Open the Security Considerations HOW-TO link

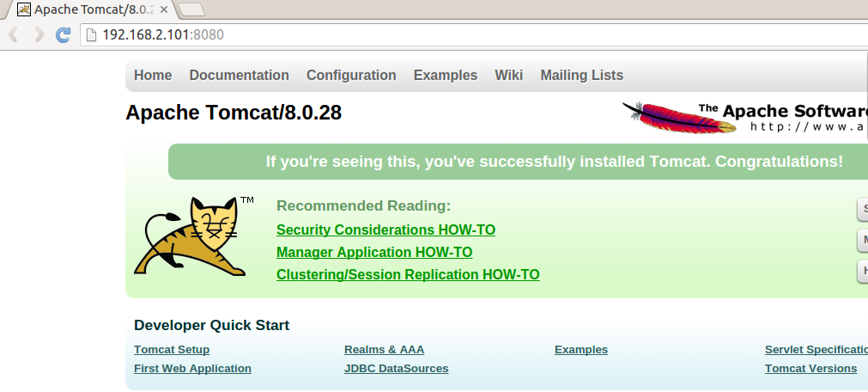click(x=385, y=230)
